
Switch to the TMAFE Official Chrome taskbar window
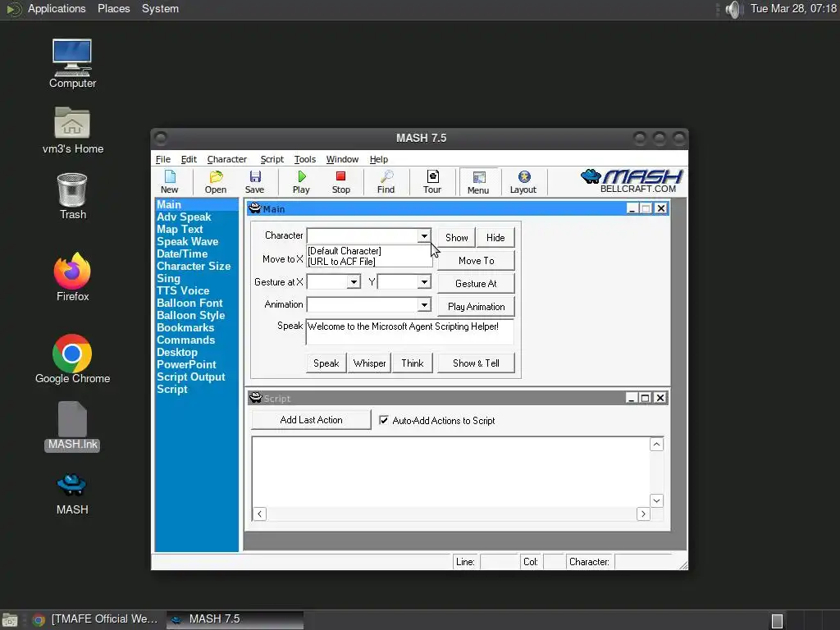pos(95,619)
